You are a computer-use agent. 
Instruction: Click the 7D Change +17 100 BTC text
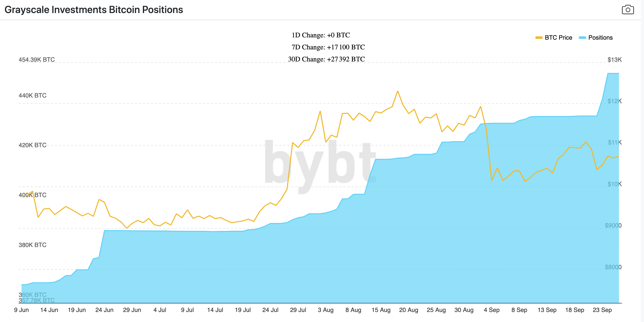[x=328, y=47]
